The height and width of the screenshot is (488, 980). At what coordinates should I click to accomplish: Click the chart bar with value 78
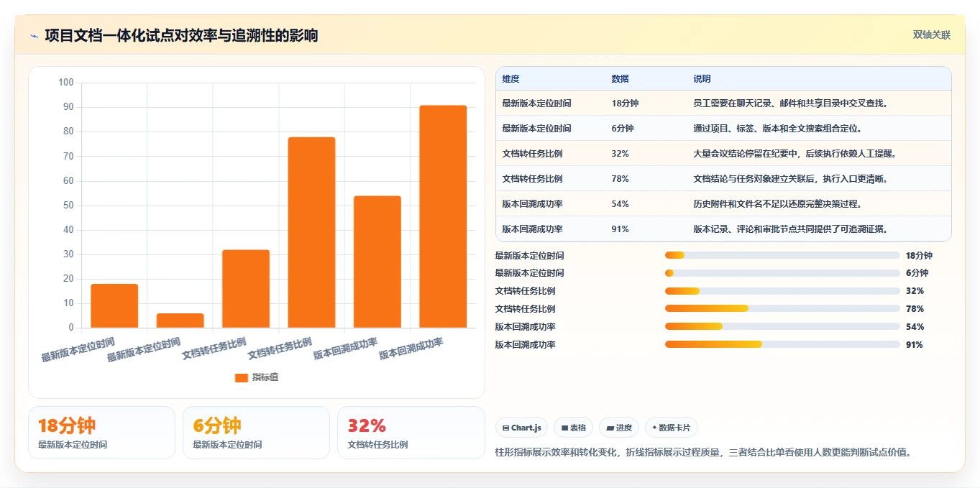tap(311, 232)
